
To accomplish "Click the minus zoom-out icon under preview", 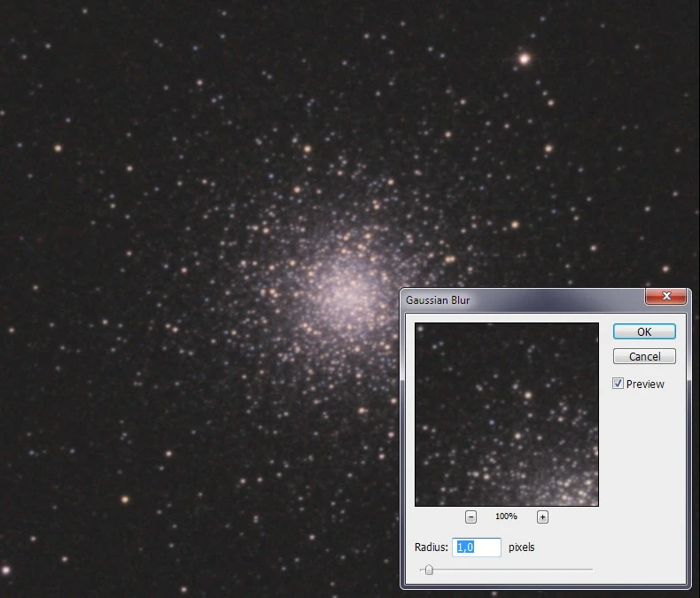I will pos(471,516).
